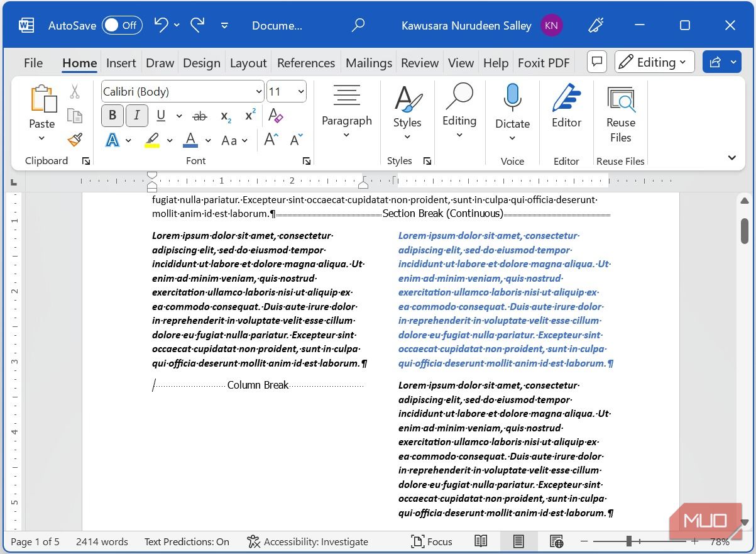Toggle Bold formatting off
756x554 pixels.
pos(112,116)
